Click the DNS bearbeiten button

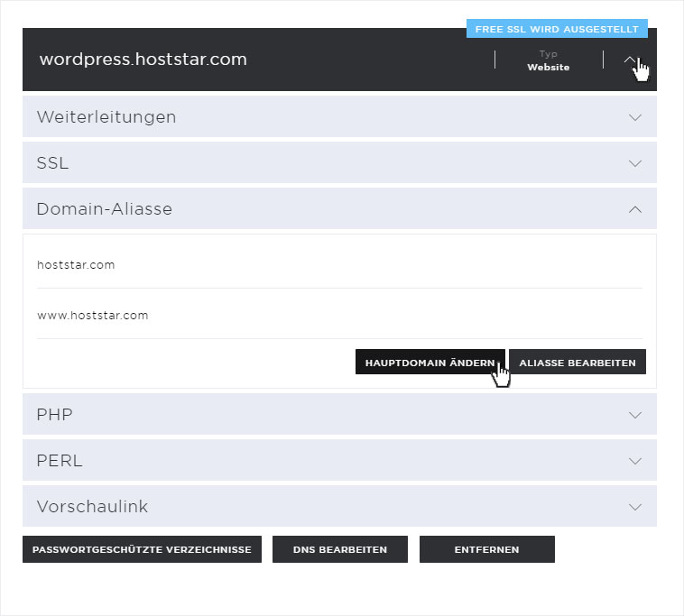340,549
